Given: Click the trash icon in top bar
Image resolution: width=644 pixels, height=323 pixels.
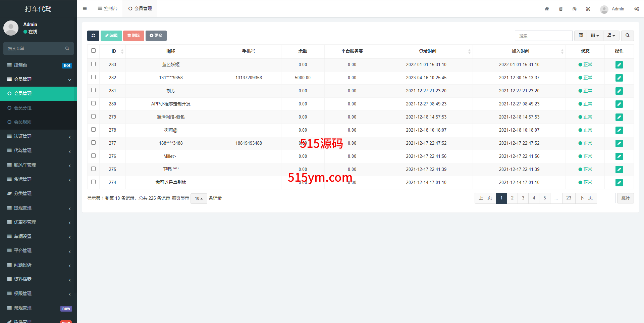Looking at the screenshot, I should (561, 9).
